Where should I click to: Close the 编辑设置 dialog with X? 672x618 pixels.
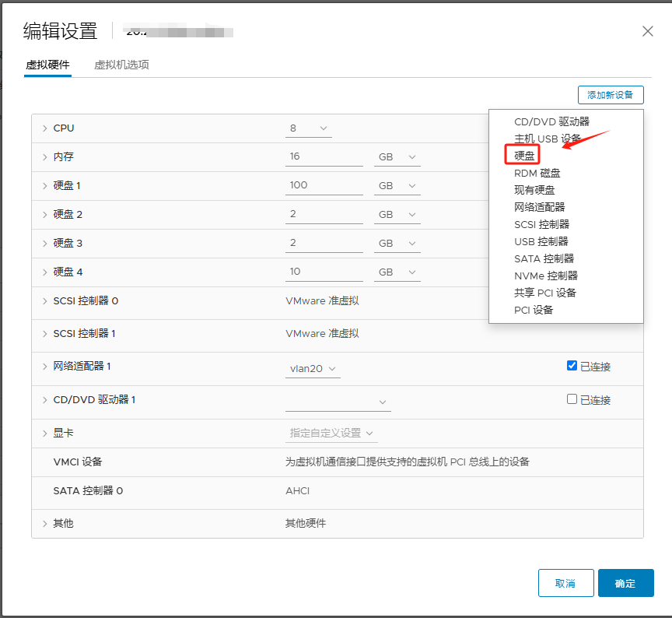pos(648,31)
